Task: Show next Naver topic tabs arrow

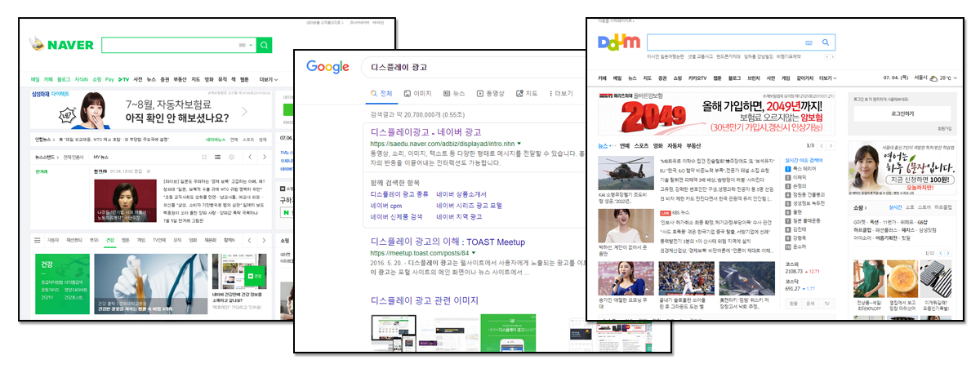Action: click(x=265, y=240)
